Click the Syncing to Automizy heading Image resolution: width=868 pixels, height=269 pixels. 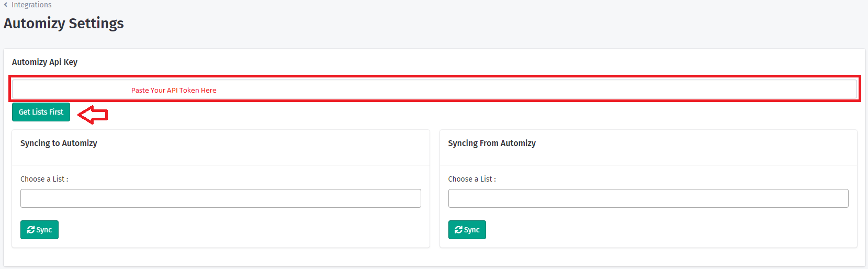tap(59, 143)
